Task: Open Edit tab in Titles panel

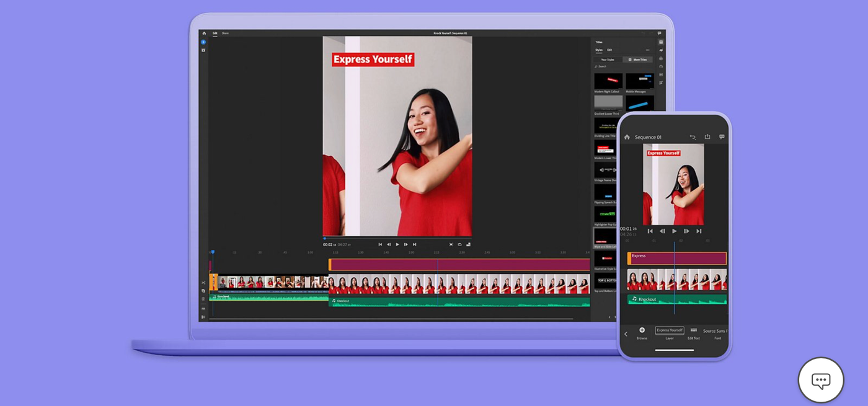Action: (x=609, y=50)
